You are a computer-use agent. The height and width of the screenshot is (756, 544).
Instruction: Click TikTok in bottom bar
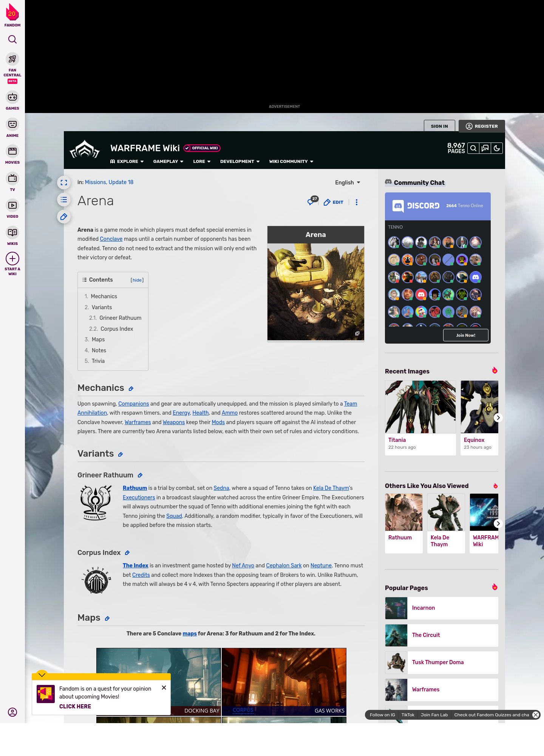[x=408, y=715]
